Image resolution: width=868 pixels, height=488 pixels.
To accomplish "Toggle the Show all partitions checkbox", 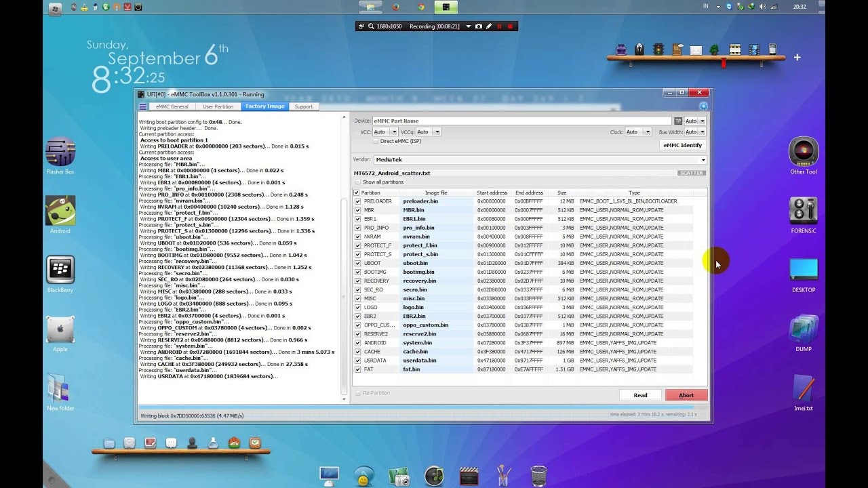I will [x=358, y=182].
